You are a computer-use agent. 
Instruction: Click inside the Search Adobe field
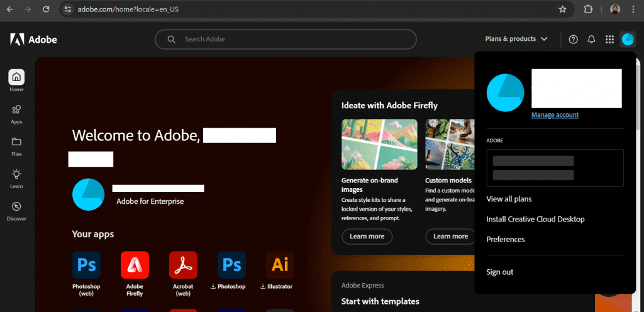[x=296, y=39]
